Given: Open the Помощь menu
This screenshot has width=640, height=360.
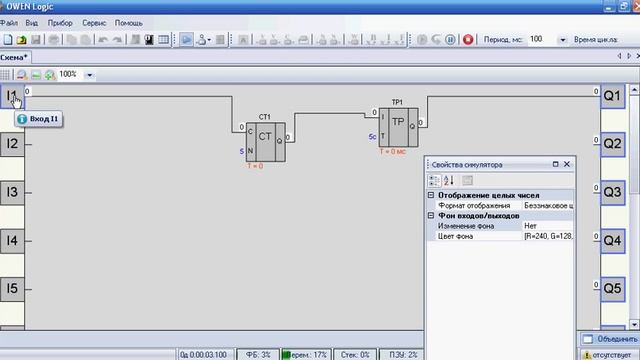Looking at the screenshot, I should (129, 23).
